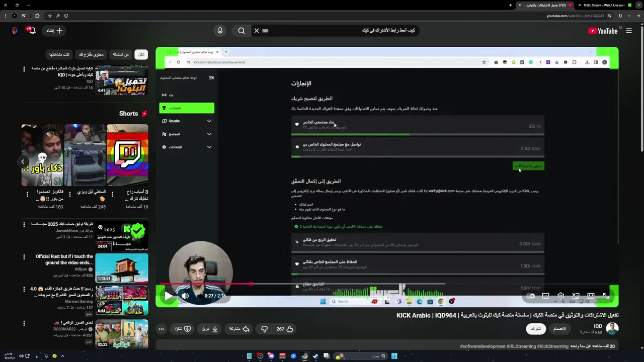Open the YouTube home logo

[x=603, y=31]
